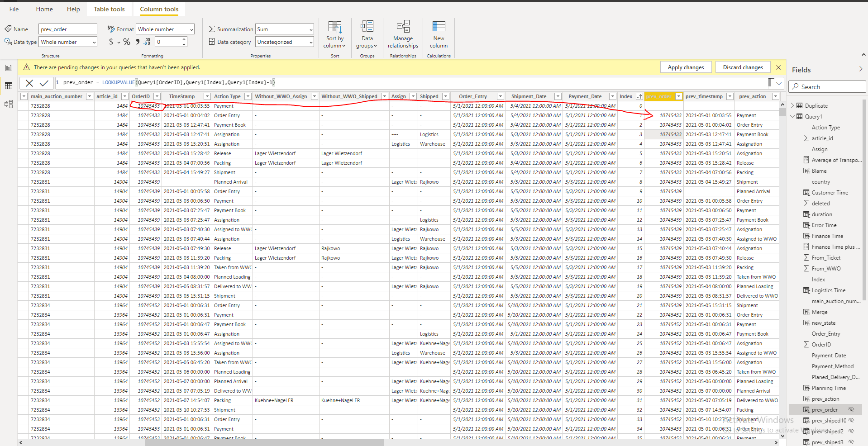The height and width of the screenshot is (446, 868).
Task: Collapse the ribbon arrow
Action: pos(863,55)
